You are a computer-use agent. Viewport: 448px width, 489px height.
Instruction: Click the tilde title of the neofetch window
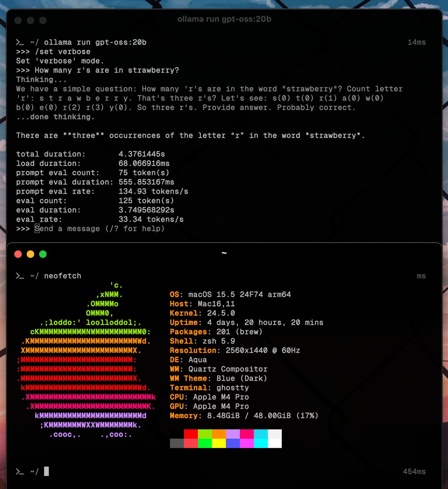tap(224, 253)
